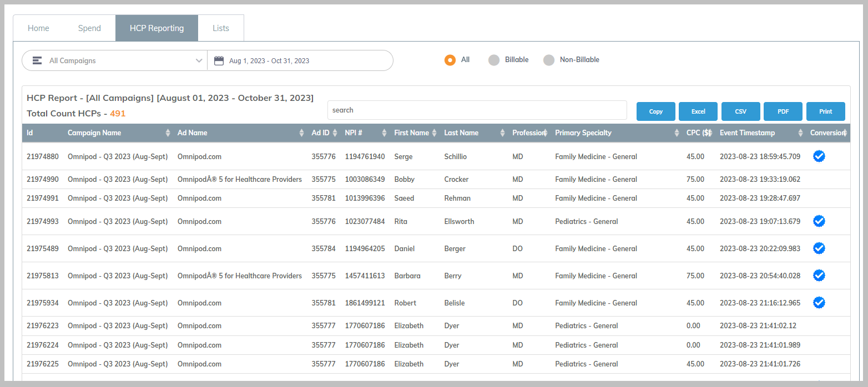This screenshot has height=387, width=868.
Task: Sort by the Last Name column arrows
Action: click(502, 133)
